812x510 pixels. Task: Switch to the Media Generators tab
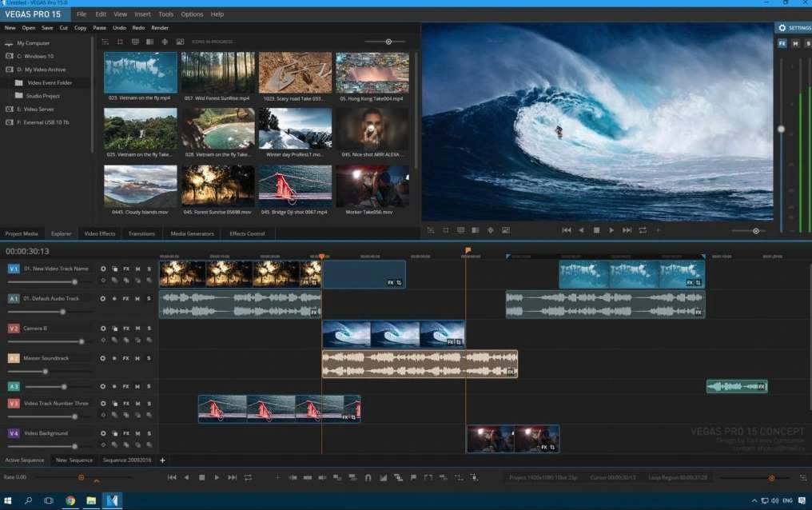[x=192, y=234]
